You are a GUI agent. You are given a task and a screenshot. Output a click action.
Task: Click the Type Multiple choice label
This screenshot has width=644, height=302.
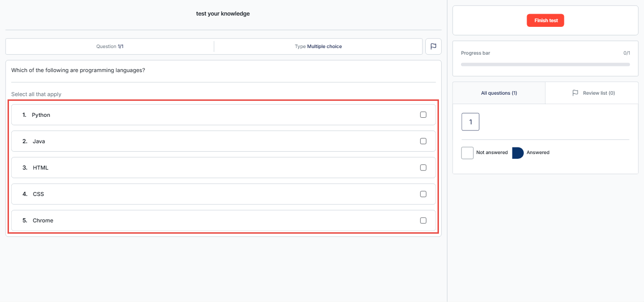[x=318, y=47]
